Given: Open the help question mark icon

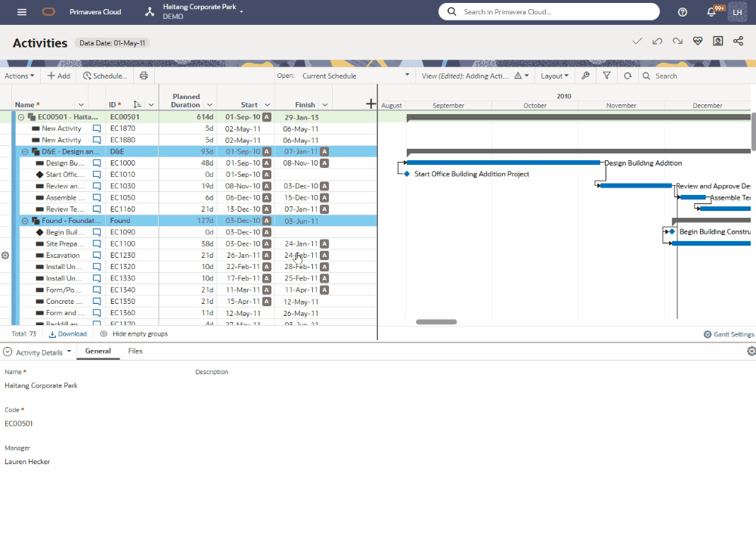Looking at the screenshot, I should tap(682, 12).
